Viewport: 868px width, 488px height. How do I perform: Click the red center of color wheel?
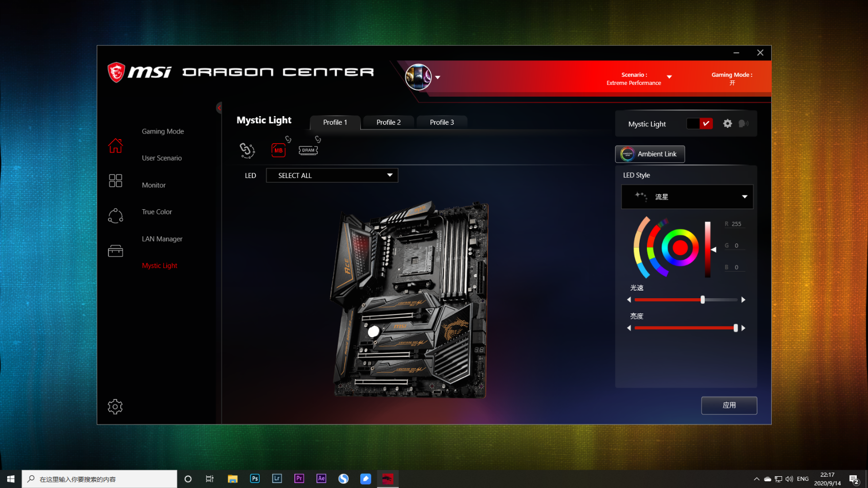680,248
